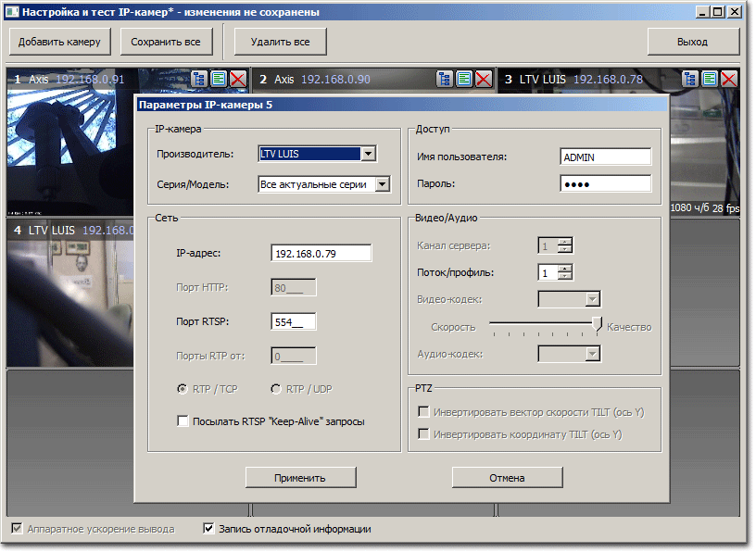Open the disabled Видео-кодек dropdown

click(x=593, y=299)
